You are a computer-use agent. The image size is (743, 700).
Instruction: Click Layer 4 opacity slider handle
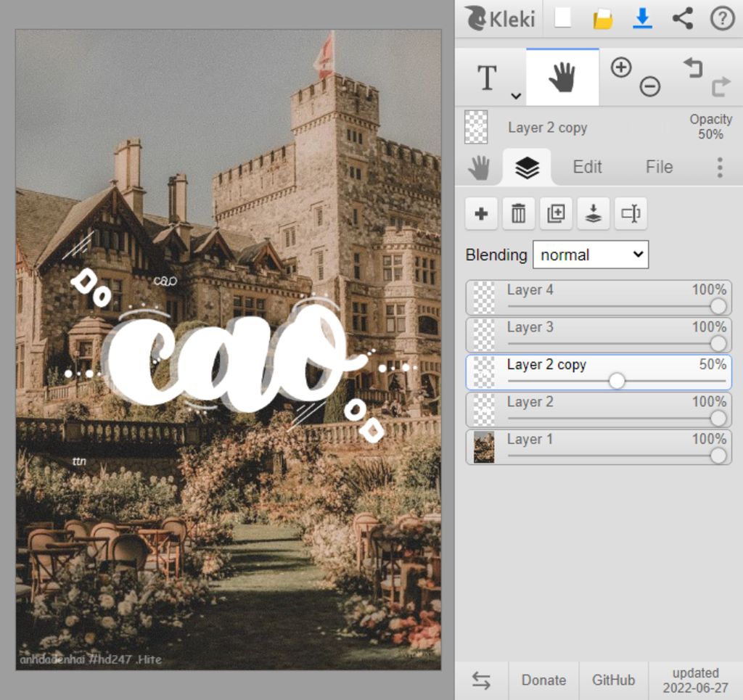(x=718, y=306)
